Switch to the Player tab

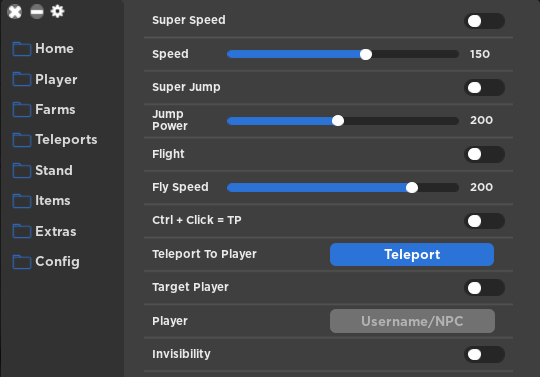point(56,80)
